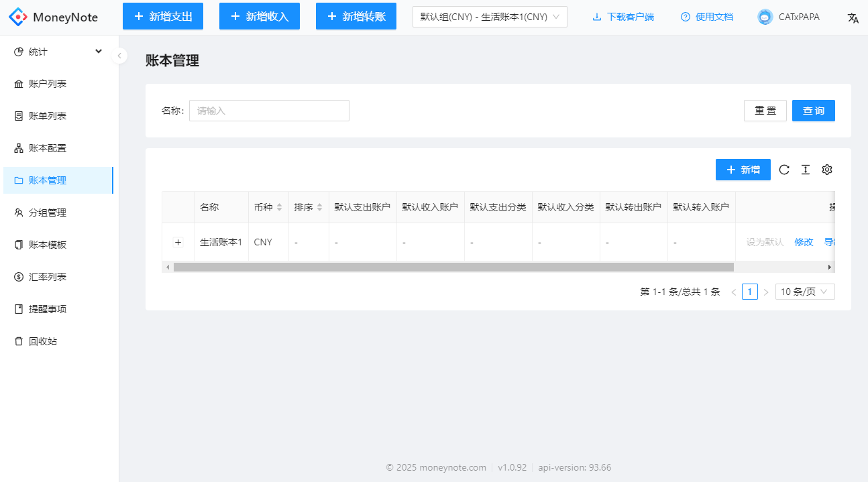The image size is (868, 482).
Task: Click the bank icon beside 账户列表
Action: 19,84
